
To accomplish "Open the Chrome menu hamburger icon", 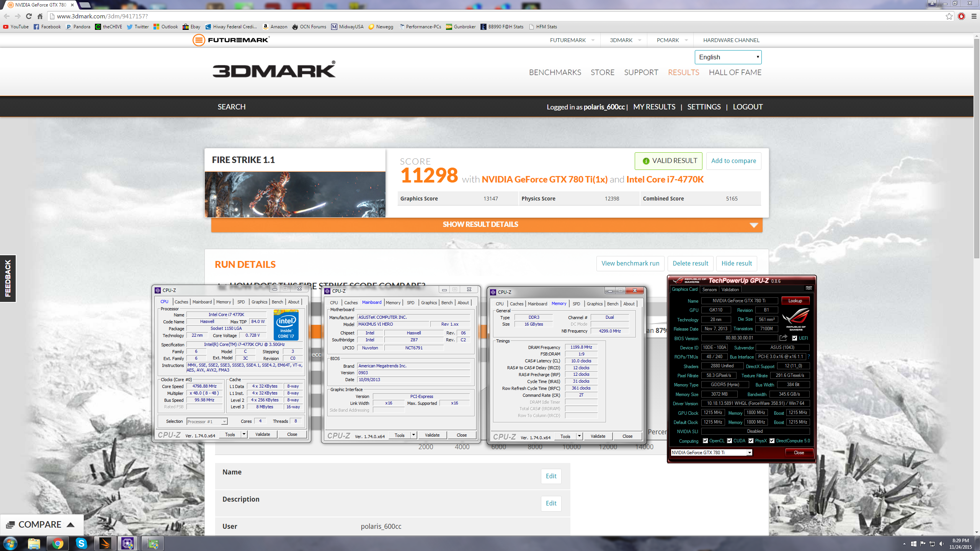I will (974, 16).
